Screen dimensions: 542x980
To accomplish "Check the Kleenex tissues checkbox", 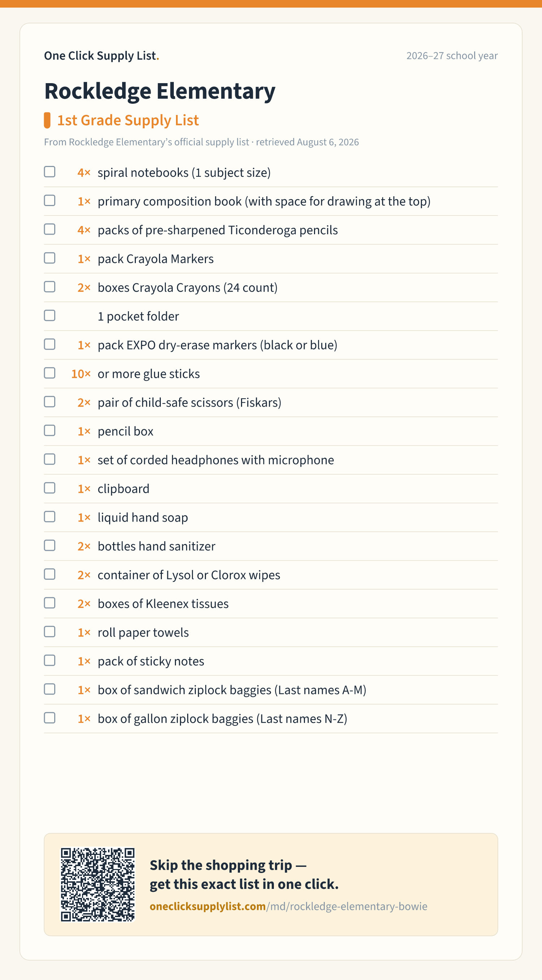I will pos(50,603).
